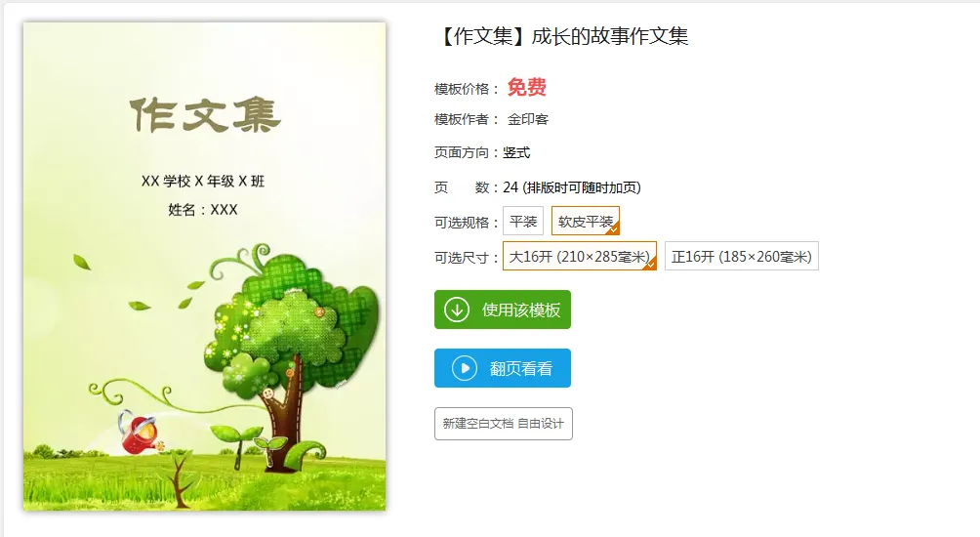Click the template title 成长的故事作文集

tap(609, 36)
